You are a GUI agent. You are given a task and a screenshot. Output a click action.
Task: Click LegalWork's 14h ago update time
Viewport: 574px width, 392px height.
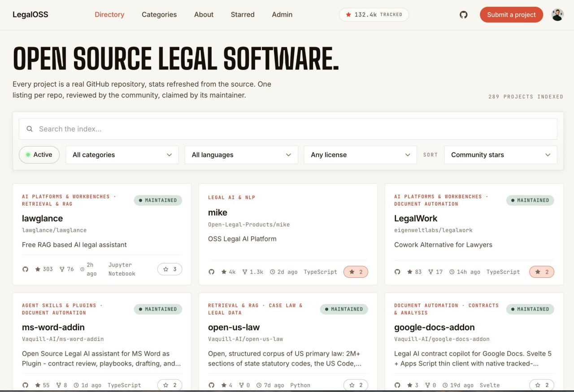[465, 272]
